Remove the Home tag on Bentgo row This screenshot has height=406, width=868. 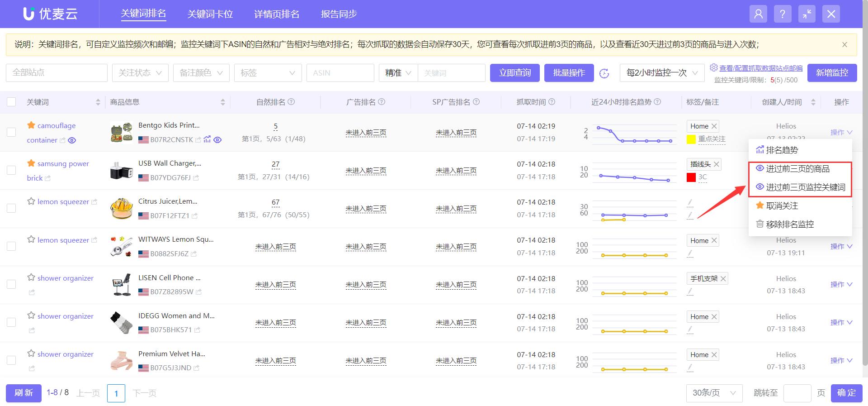point(714,126)
